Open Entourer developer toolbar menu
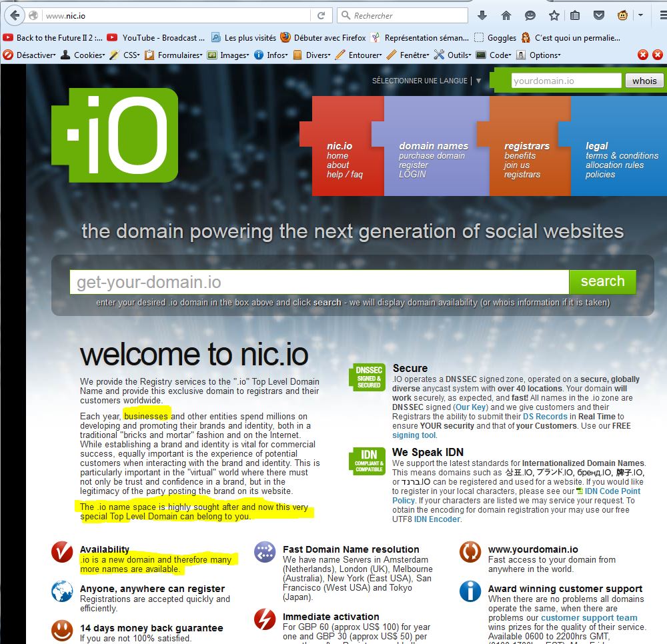667x644 pixels. 359,55
